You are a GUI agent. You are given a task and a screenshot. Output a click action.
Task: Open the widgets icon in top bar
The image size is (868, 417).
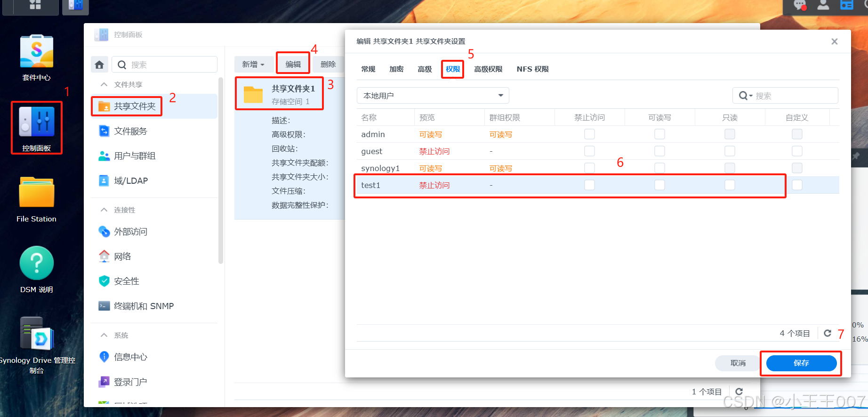[847, 5]
